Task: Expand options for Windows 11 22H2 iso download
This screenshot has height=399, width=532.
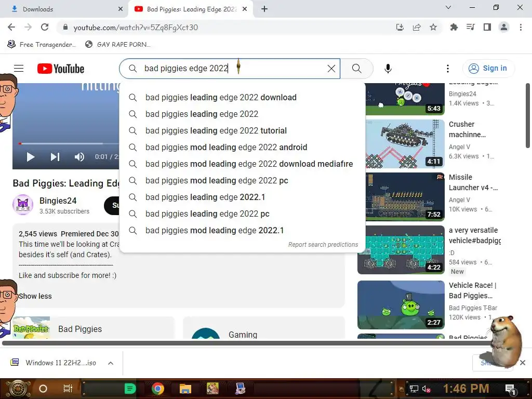Action: pyautogui.click(x=110, y=363)
